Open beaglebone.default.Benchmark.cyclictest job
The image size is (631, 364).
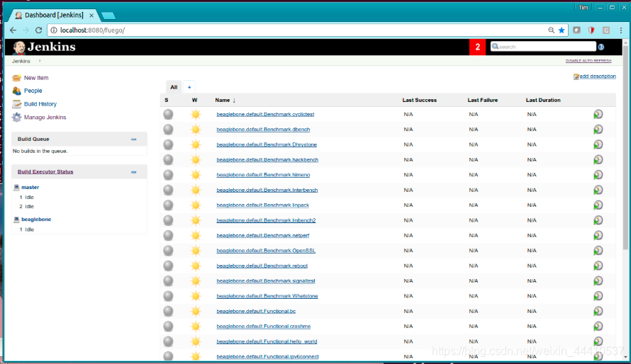coord(265,115)
